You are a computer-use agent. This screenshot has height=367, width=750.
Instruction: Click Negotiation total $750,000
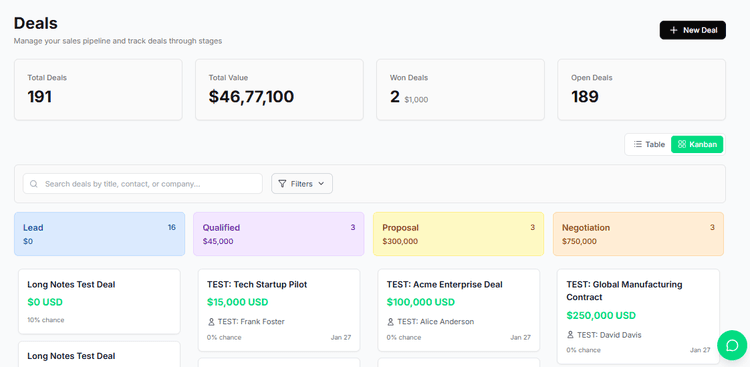[579, 241]
